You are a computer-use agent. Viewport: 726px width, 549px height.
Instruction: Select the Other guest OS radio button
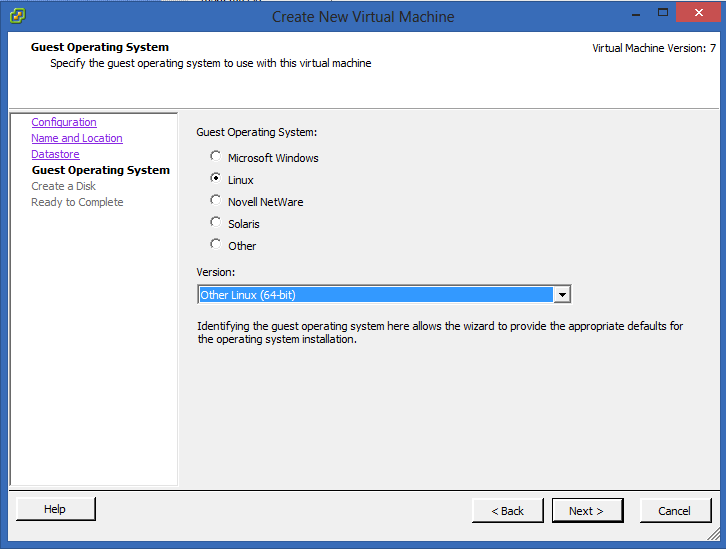(x=215, y=244)
